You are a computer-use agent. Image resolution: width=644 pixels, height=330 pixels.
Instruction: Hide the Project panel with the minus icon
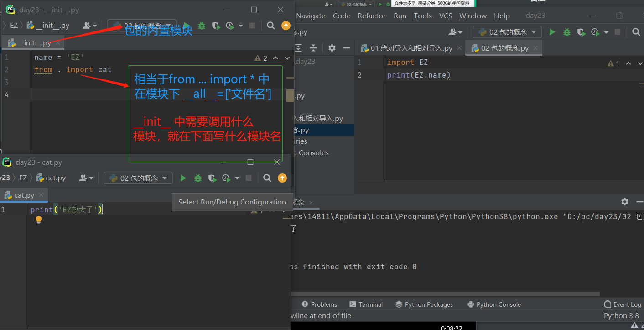tap(347, 48)
